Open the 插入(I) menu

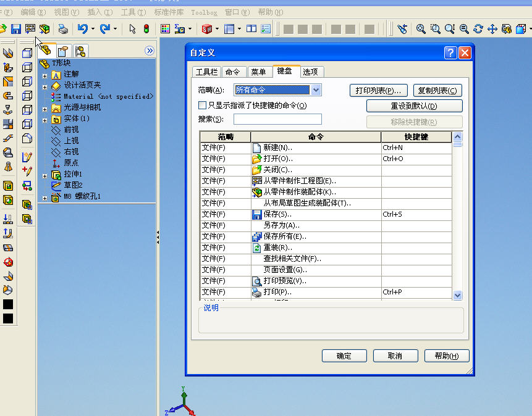point(99,12)
